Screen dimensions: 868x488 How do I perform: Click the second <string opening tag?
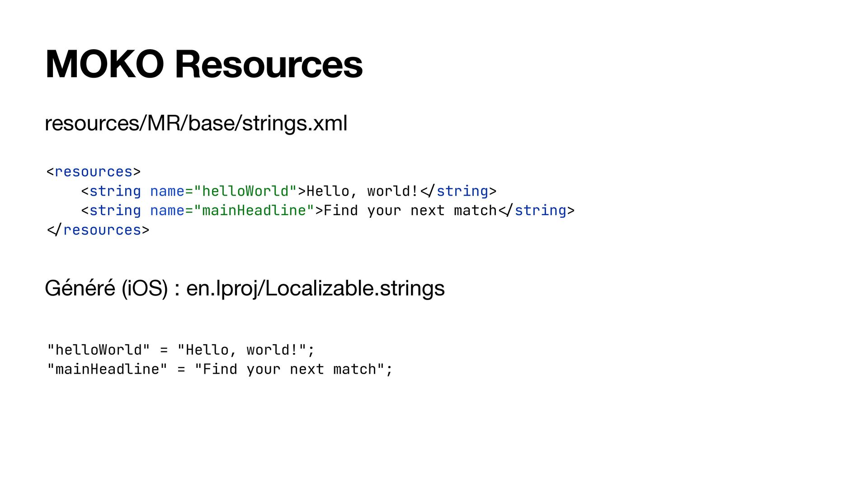click(x=111, y=211)
